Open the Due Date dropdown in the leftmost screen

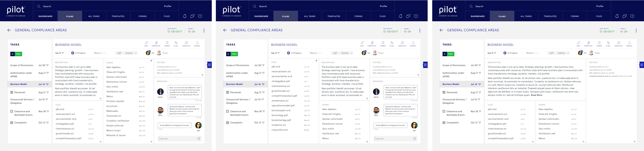point(172,29)
